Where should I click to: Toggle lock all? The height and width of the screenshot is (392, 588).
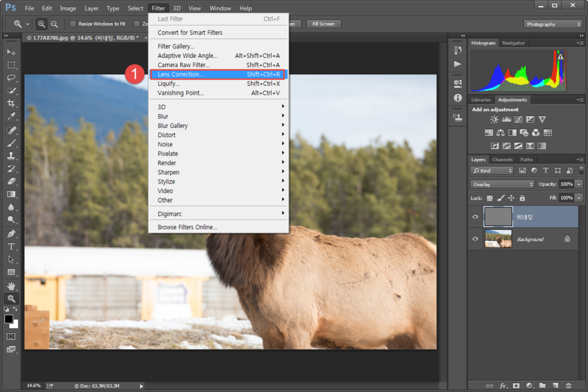[523, 198]
